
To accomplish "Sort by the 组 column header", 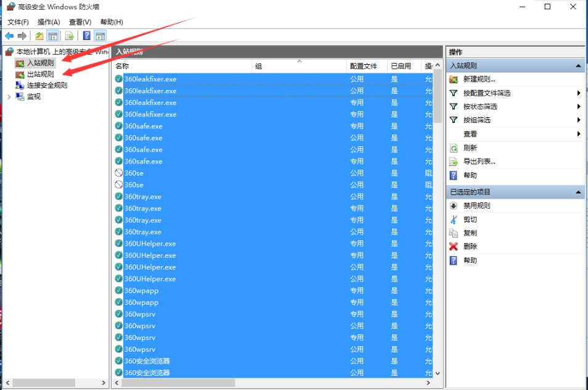I will click(x=300, y=67).
